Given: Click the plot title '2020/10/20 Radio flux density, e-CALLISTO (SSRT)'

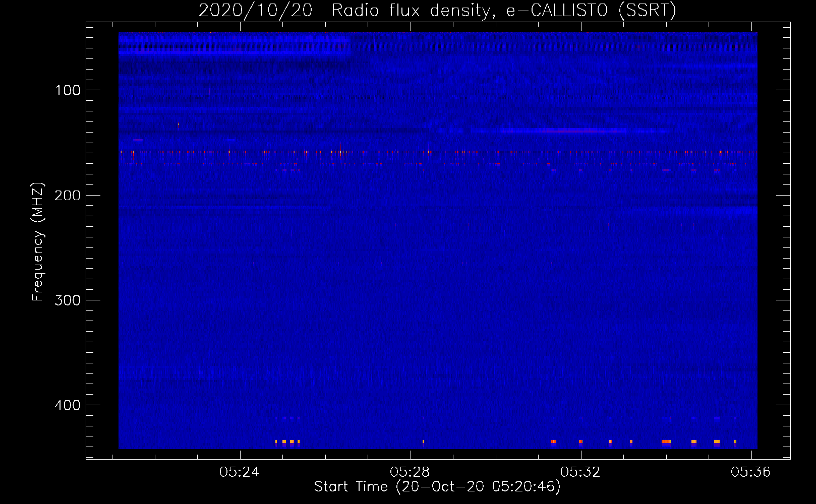Looking at the screenshot, I should coord(437,10).
